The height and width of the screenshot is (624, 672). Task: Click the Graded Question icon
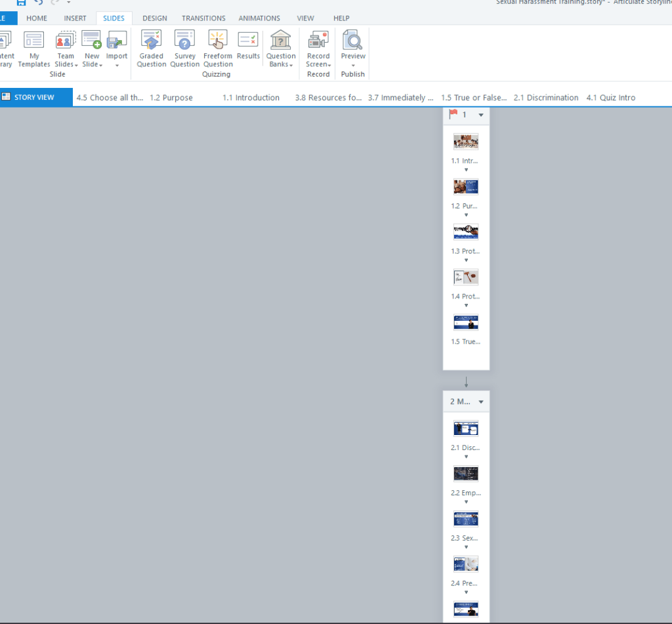coord(151,41)
